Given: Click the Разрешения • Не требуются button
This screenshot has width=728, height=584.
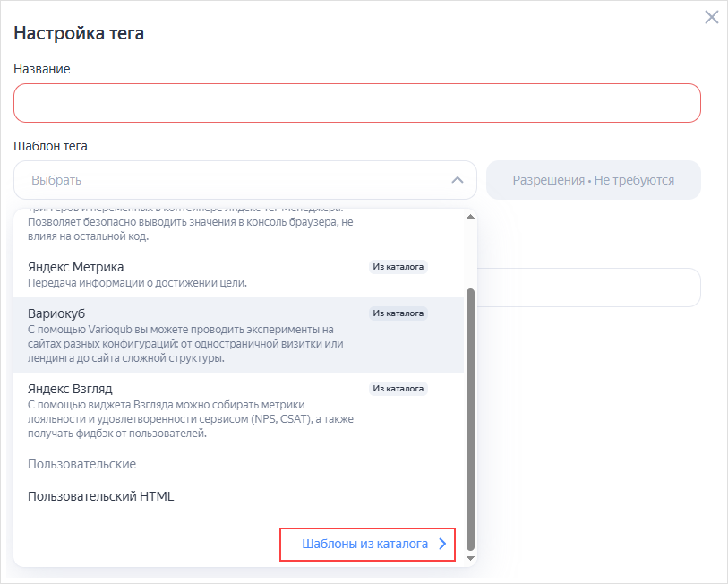Looking at the screenshot, I should point(593,180).
